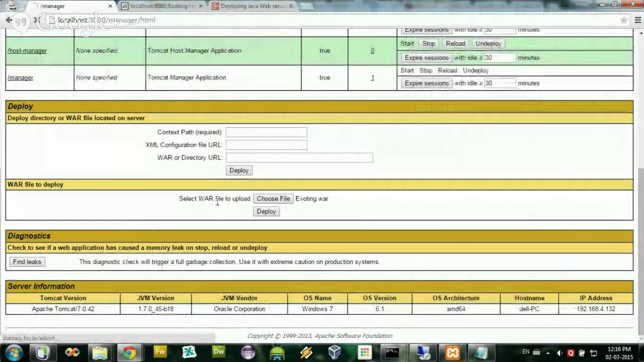
Task: Open the Eclipse IDE taskbar icon
Action: click(248, 352)
